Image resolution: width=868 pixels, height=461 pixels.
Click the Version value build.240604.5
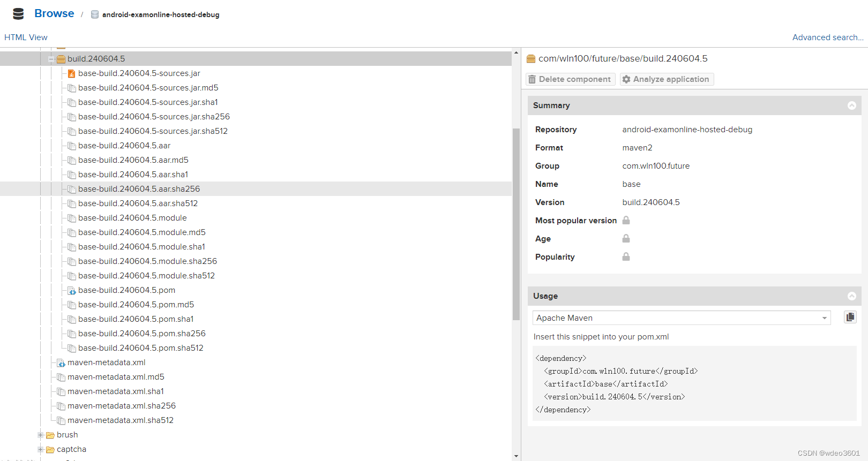point(651,202)
